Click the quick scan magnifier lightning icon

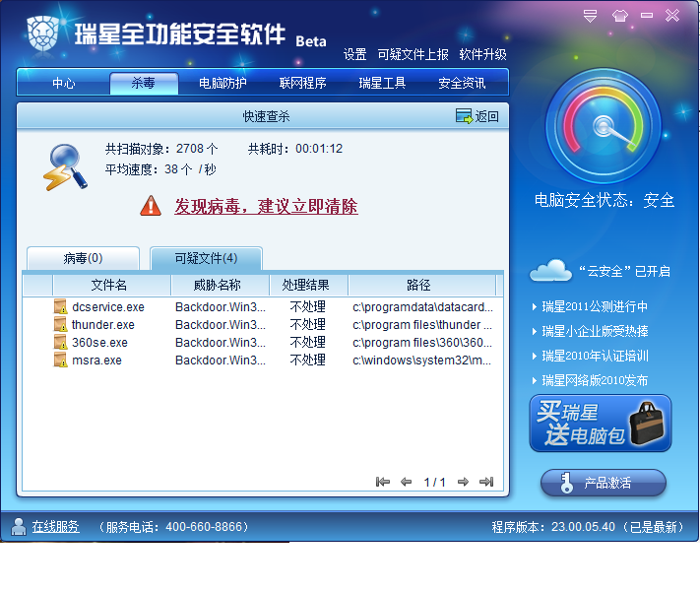coord(65,167)
